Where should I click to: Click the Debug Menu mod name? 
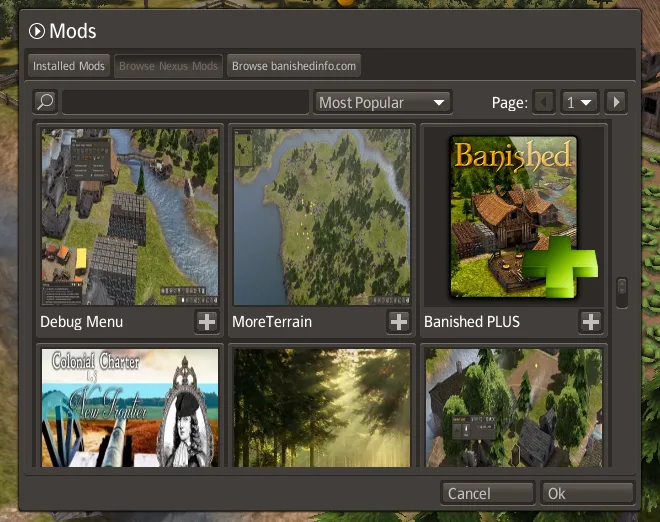click(82, 322)
